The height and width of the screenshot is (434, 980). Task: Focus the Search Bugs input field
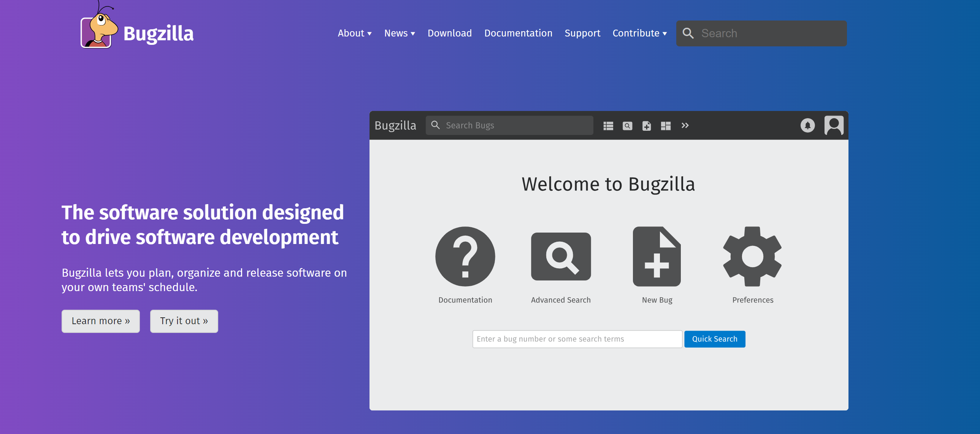pyautogui.click(x=509, y=125)
